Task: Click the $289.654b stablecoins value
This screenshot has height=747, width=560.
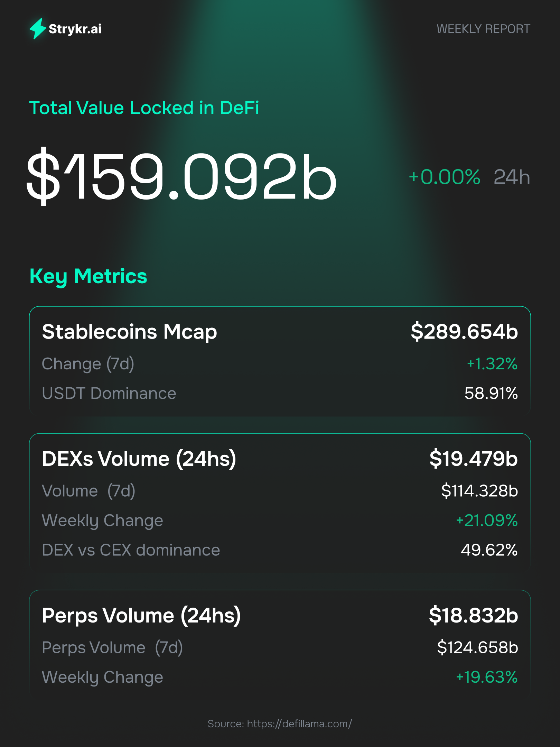Action: (x=464, y=332)
